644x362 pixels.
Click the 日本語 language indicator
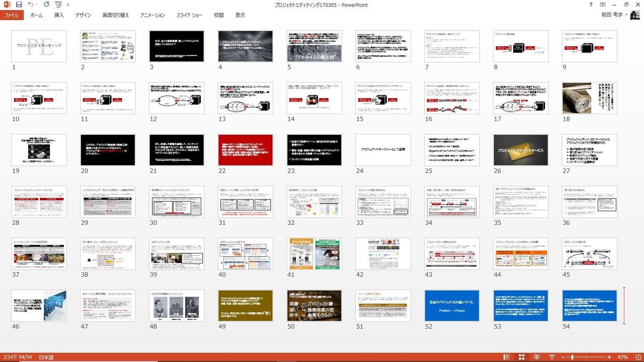(46, 357)
